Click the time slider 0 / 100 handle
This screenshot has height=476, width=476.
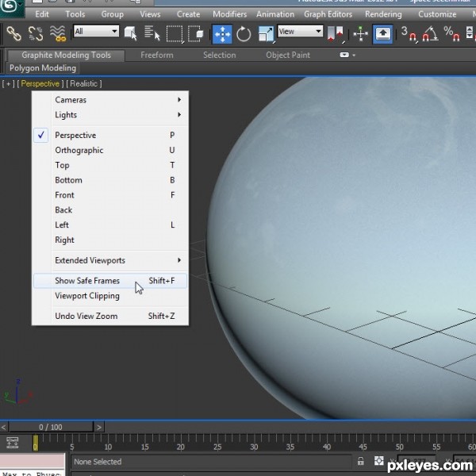click(51, 427)
